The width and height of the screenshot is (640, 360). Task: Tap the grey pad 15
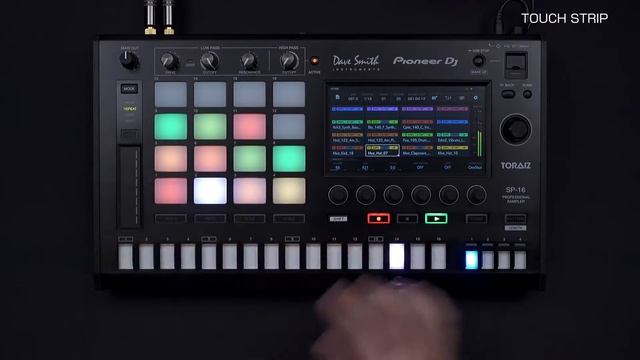249,94
